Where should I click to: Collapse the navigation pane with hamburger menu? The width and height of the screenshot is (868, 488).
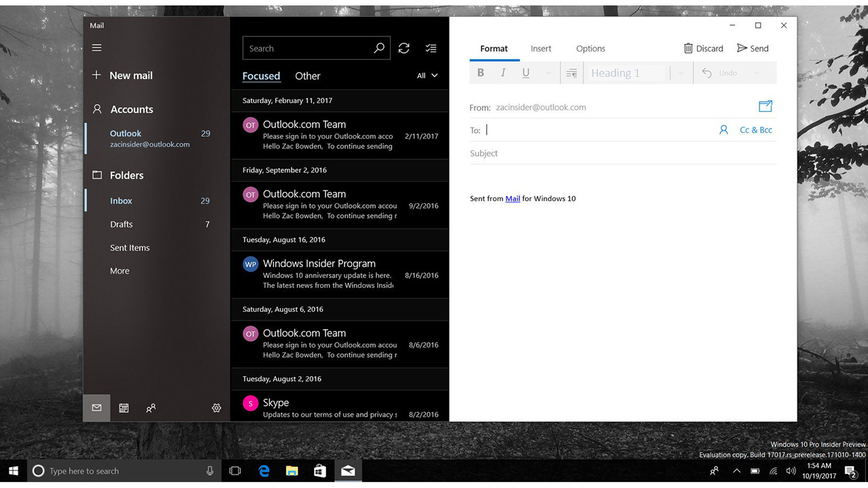point(96,47)
